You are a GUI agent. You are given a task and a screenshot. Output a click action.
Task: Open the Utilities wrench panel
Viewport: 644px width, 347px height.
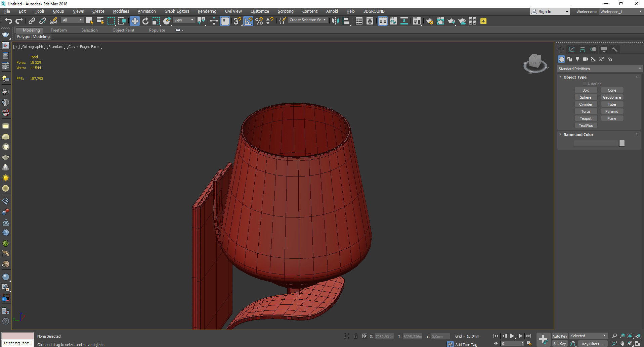coord(615,49)
